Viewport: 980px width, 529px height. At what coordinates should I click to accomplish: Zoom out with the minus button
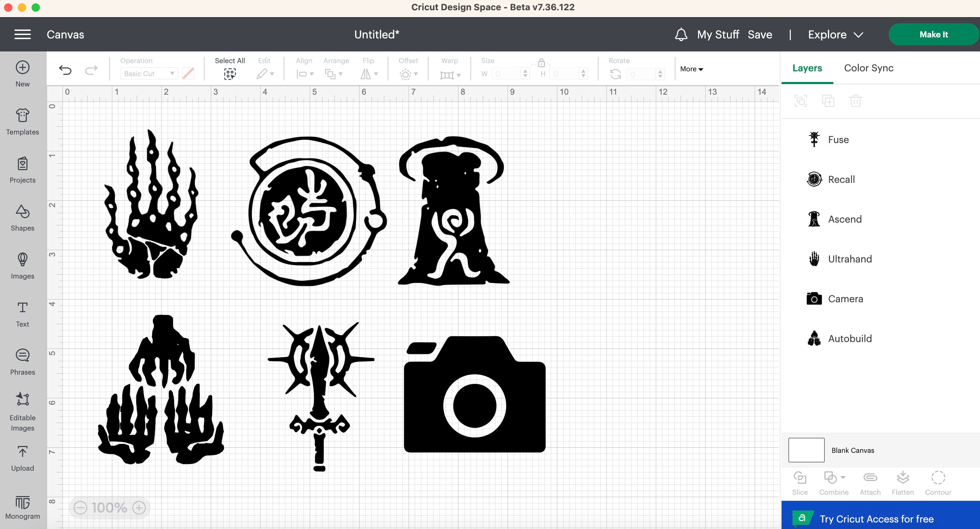tap(80, 507)
